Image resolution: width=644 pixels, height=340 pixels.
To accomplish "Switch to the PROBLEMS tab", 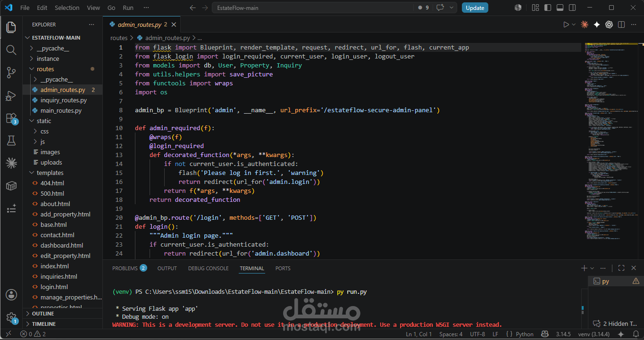I will click(129, 268).
